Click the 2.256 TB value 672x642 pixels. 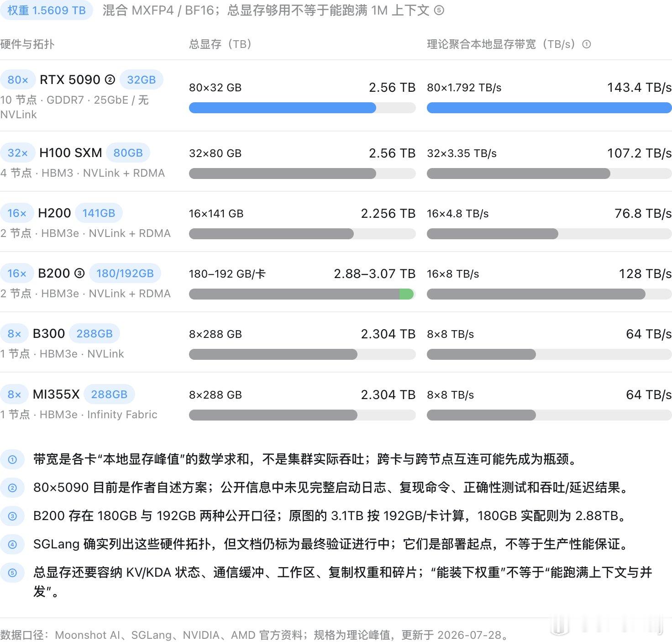pos(388,213)
